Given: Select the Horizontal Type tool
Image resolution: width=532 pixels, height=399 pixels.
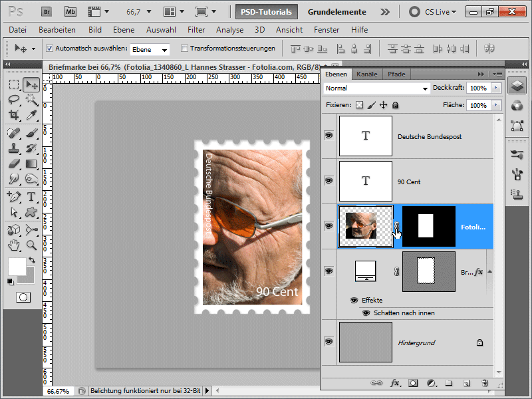Looking at the screenshot, I should [x=31, y=196].
